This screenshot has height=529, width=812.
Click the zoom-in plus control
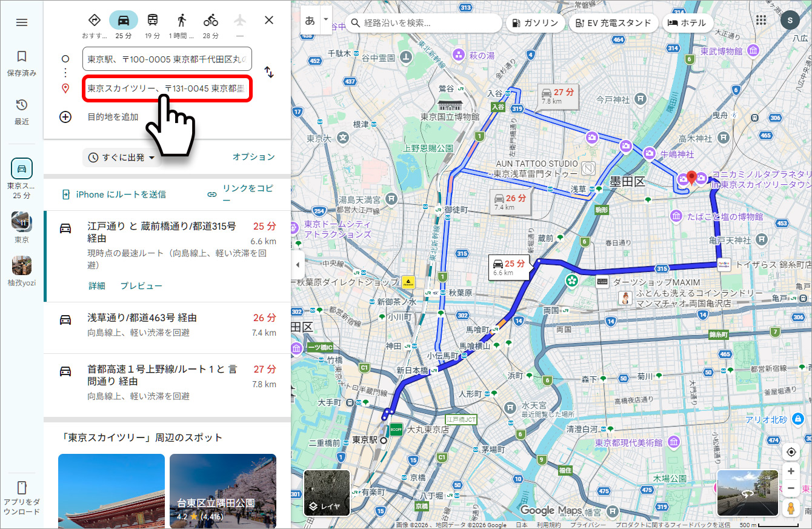point(790,471)
